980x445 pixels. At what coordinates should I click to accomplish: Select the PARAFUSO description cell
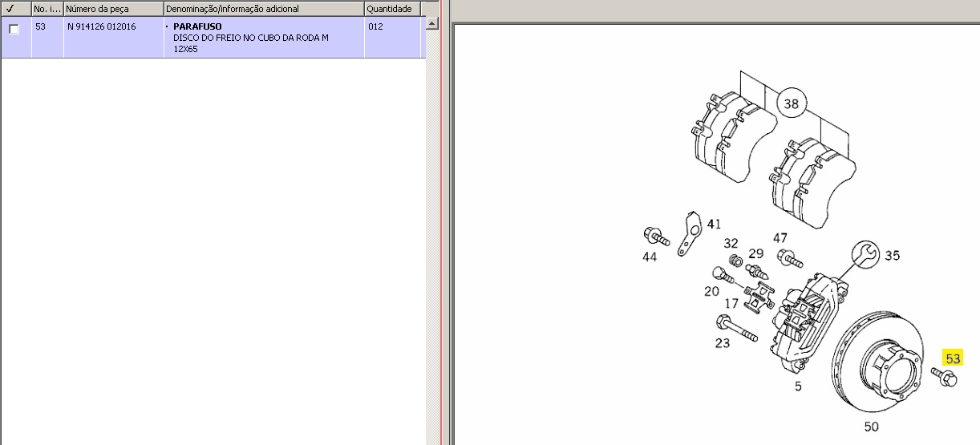point(197,27)
